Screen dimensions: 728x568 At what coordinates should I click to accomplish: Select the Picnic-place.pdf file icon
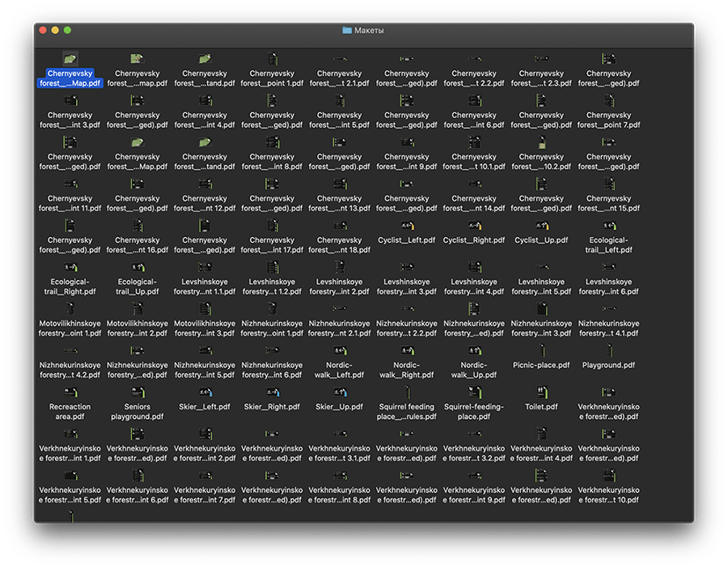pos(541,350)
